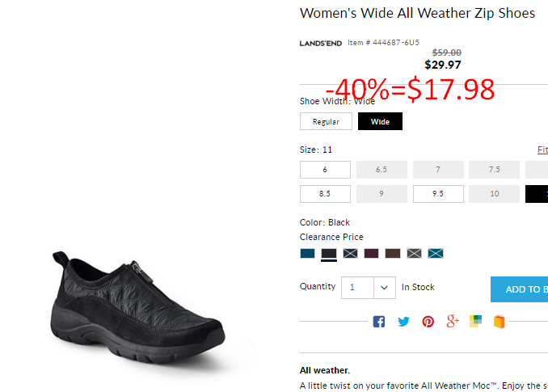The width and height of the screenshot is (548, 392).
Task: Select Wide shoe width option
Action: 380,121
